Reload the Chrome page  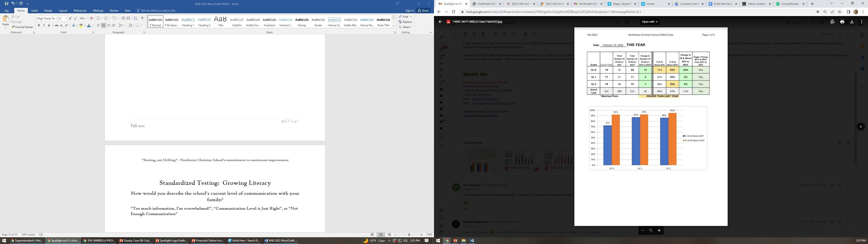tap(453, 12)
